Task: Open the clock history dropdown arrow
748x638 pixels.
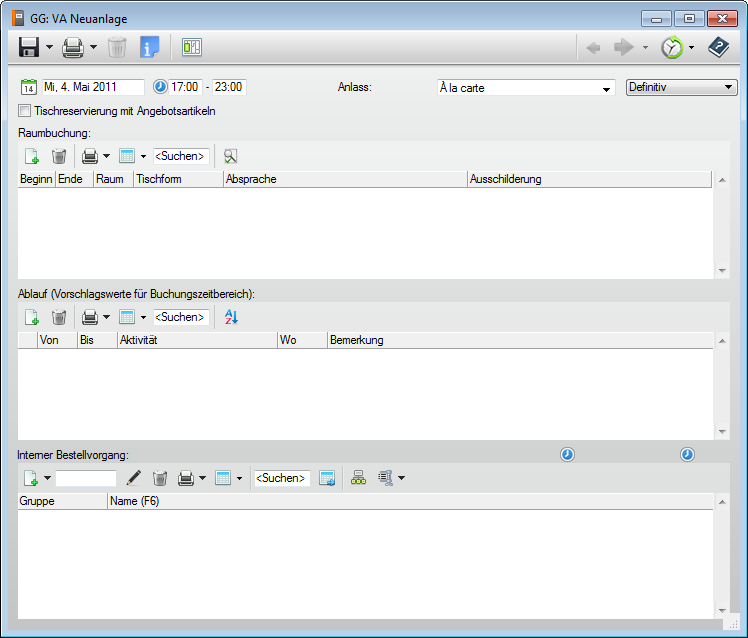Action: coord(691,48)
